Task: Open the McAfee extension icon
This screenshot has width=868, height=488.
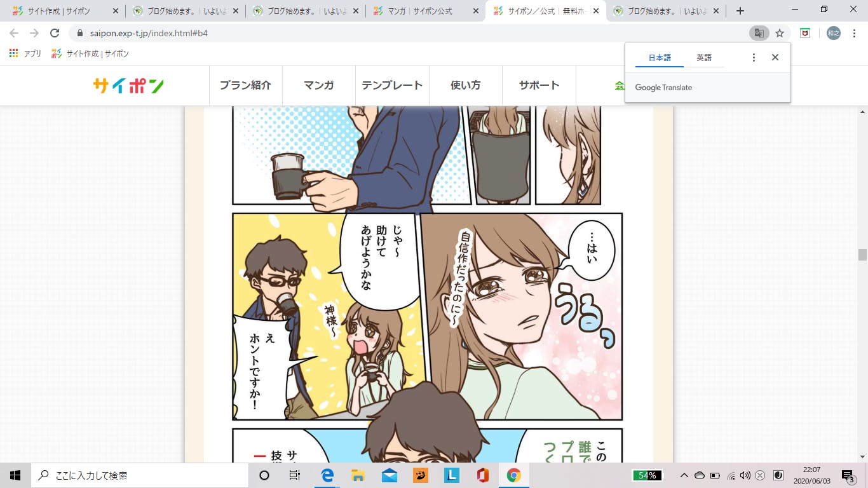Action: (x=805, y=33)
